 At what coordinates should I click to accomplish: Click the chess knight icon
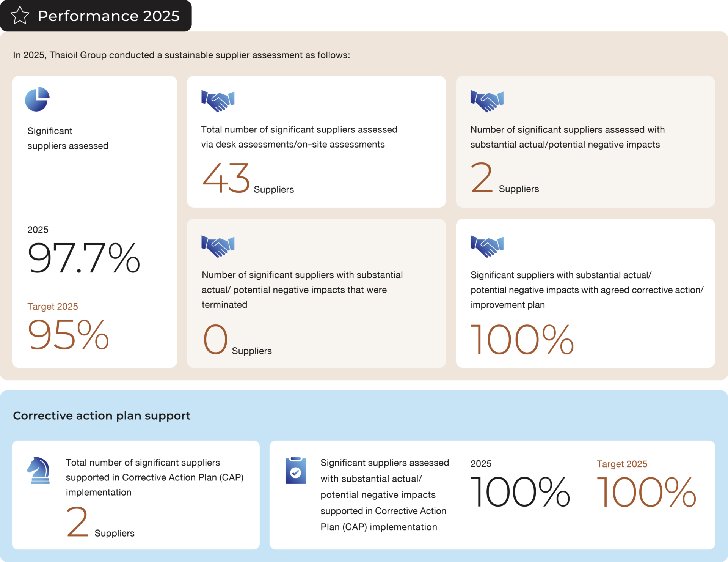(39, 470)
